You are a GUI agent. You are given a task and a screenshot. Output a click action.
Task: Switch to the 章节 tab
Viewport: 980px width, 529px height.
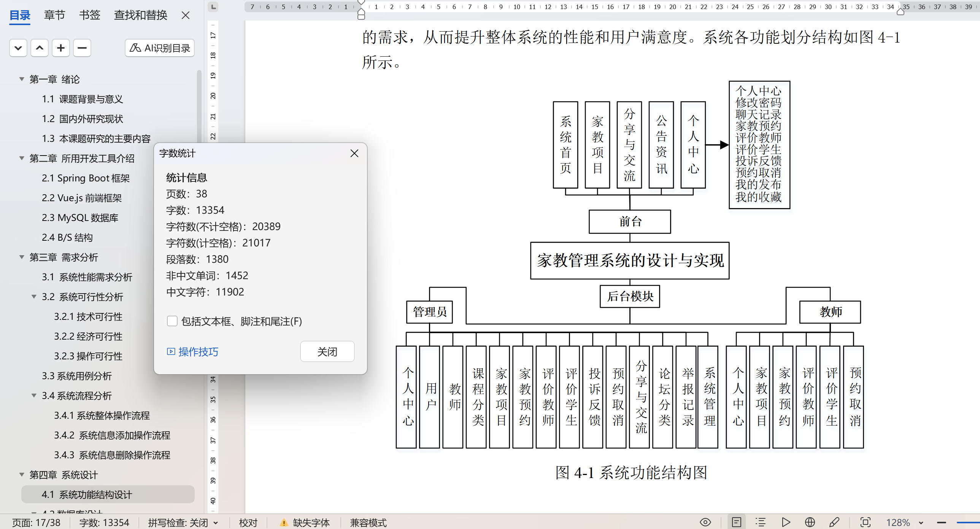pos(54,15)
